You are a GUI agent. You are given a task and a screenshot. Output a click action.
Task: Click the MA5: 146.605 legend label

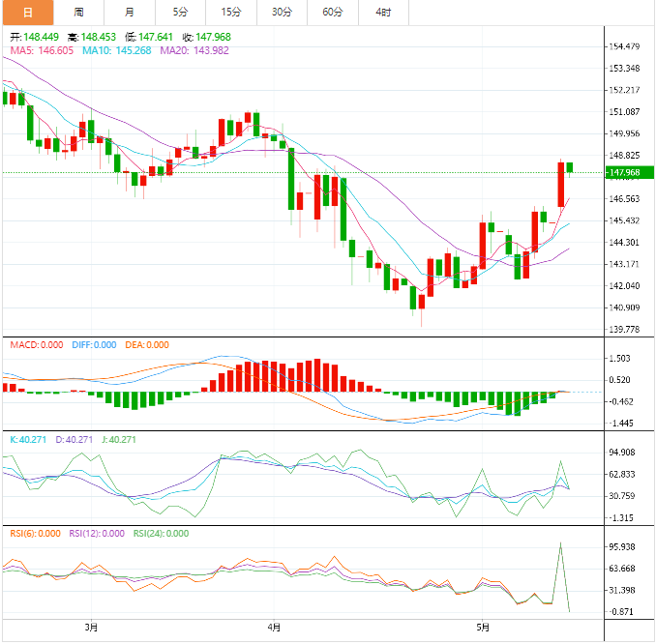click(x=42, y=50)
